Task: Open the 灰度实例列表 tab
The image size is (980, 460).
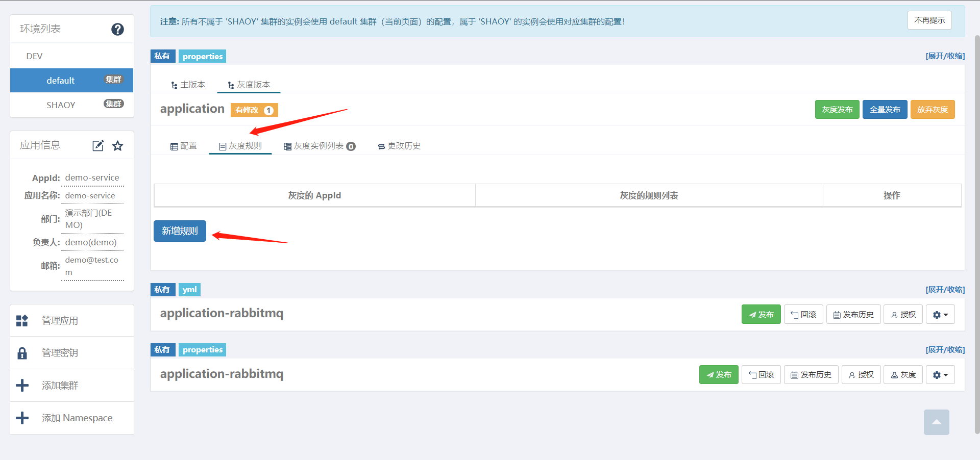Action: click(319, 146)
